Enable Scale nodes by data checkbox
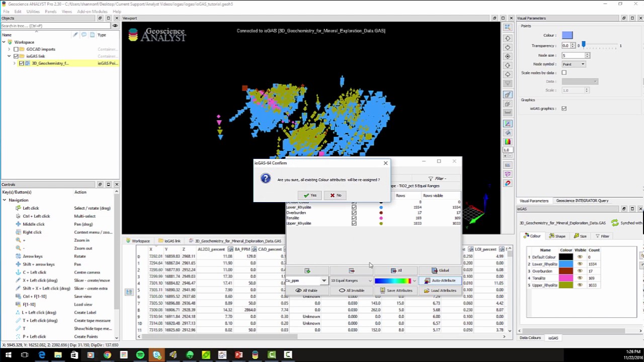 pos(564,73)
